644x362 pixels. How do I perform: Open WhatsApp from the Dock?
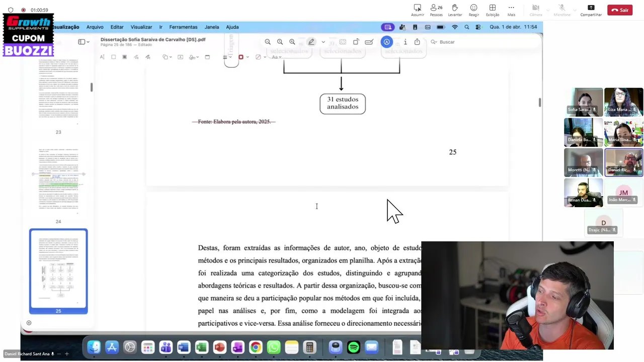[x=274, y=347]
